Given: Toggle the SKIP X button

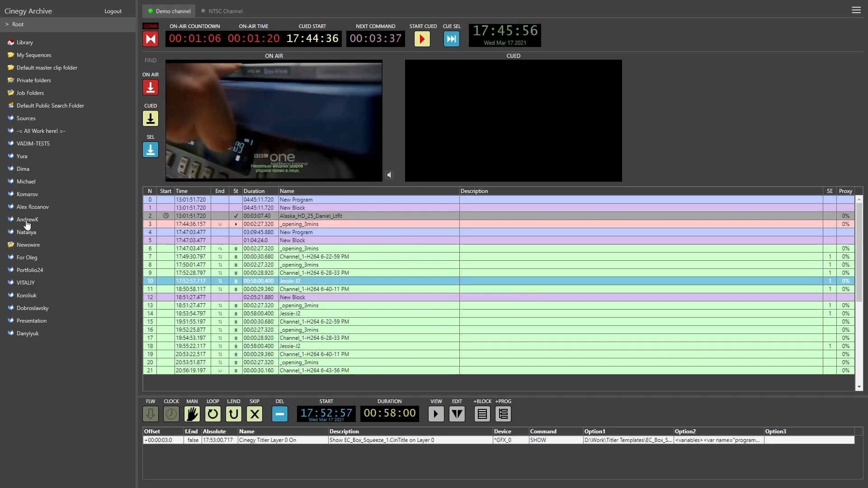Looking at the screenshot, I should [x=255, y=413].
